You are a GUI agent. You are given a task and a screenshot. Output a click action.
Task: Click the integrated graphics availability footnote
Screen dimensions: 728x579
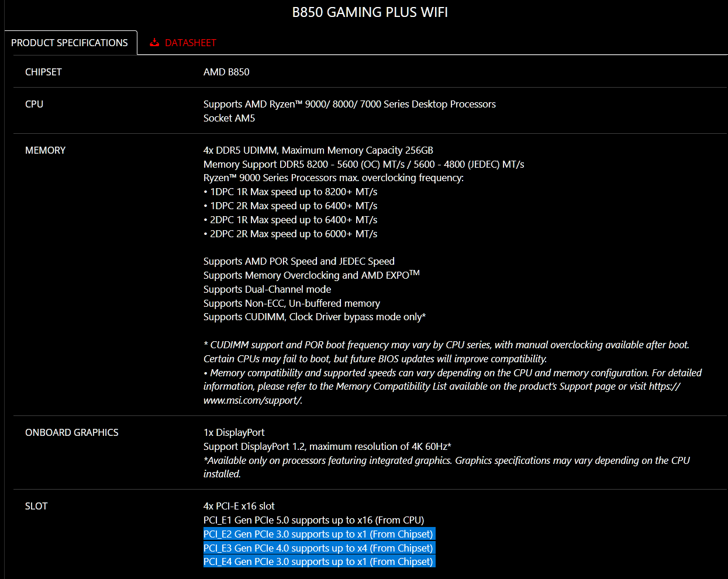click(x=447, y=467)
